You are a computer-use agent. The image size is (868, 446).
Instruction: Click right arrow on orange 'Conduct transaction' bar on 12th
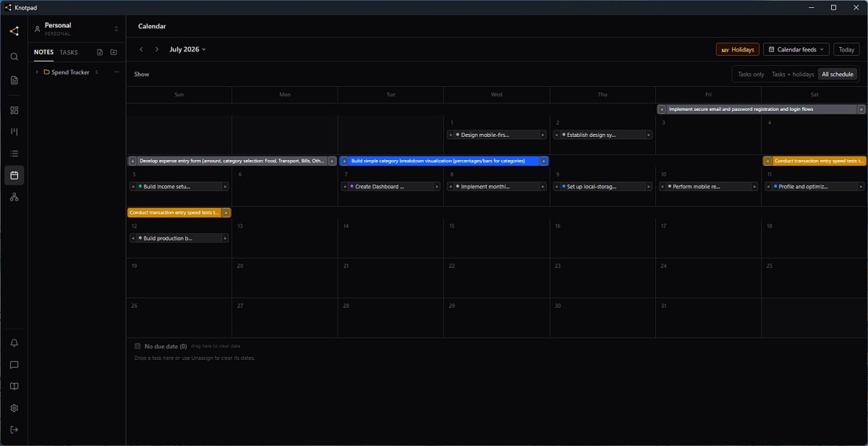226,213
